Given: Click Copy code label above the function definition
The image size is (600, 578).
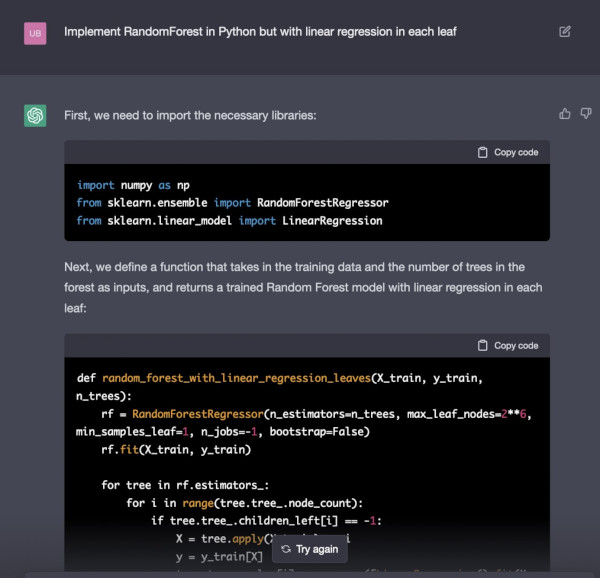Looking at the screenshot, I should click(x=516, y=346).
